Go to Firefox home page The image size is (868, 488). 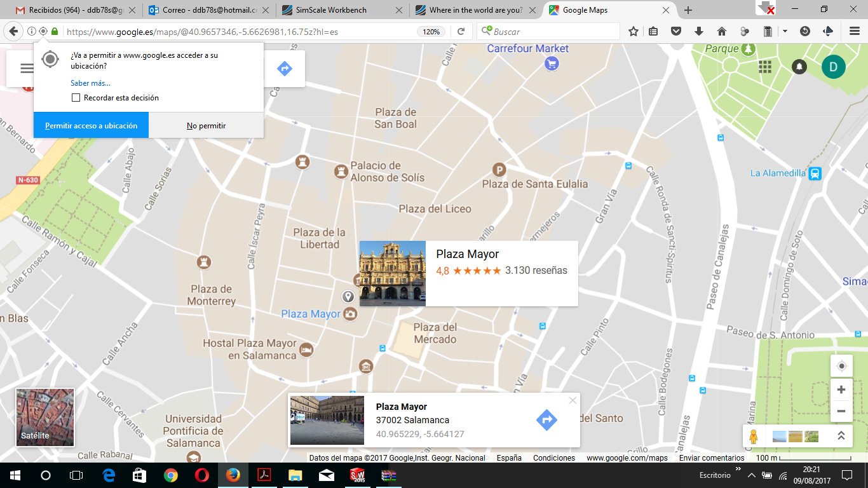tap(722, 31)
